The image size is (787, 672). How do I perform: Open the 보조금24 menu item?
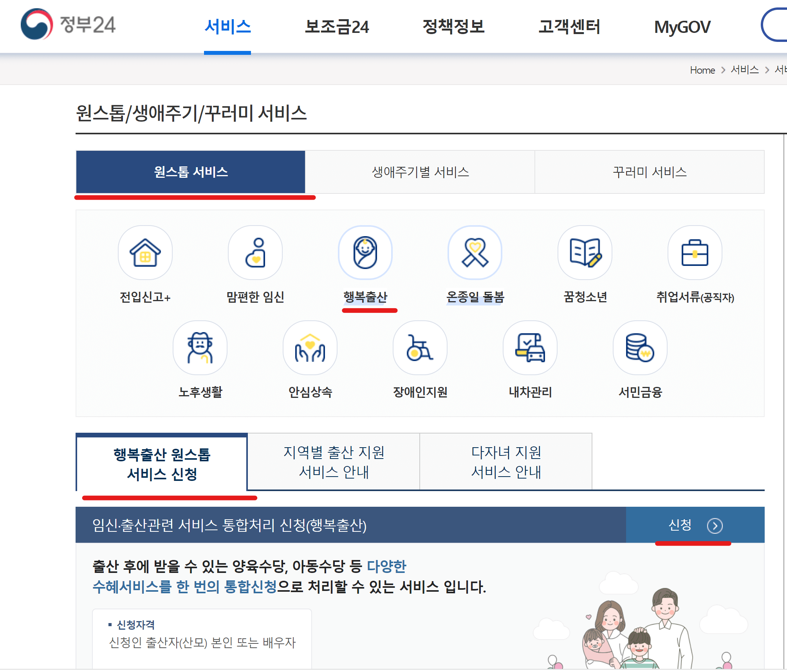click(338, 27)
